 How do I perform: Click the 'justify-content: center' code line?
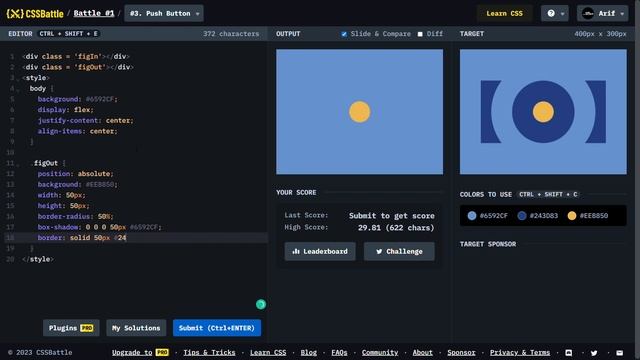click(85, 120)
